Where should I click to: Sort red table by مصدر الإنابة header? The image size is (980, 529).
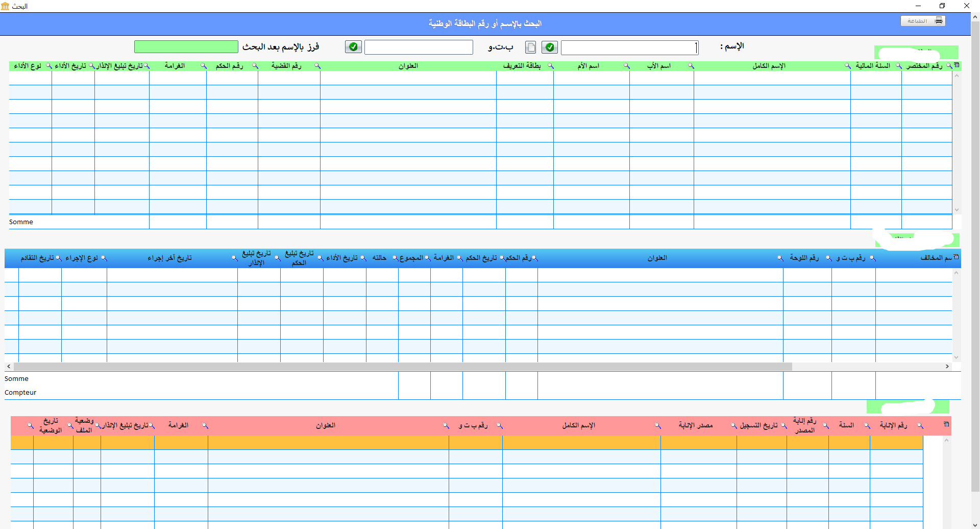click(x=696, y=425)
